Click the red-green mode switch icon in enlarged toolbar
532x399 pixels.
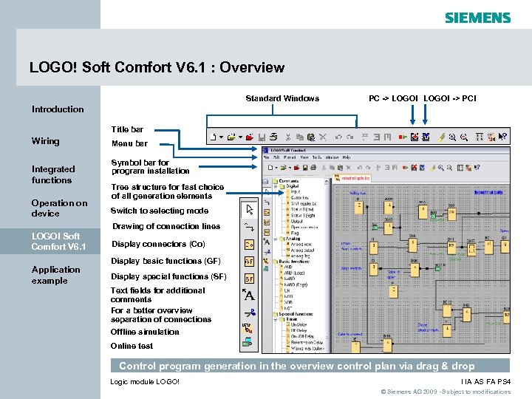point(403,137)
